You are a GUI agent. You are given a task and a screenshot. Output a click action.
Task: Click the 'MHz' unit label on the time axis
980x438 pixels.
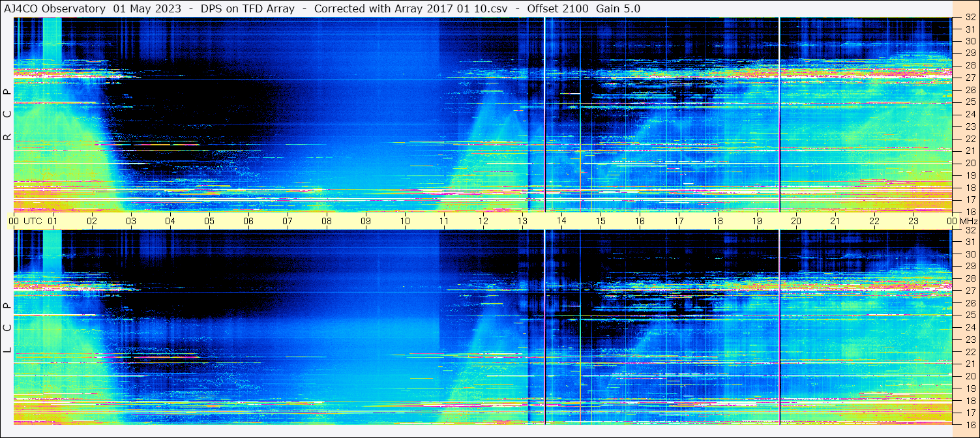[968, 221]
